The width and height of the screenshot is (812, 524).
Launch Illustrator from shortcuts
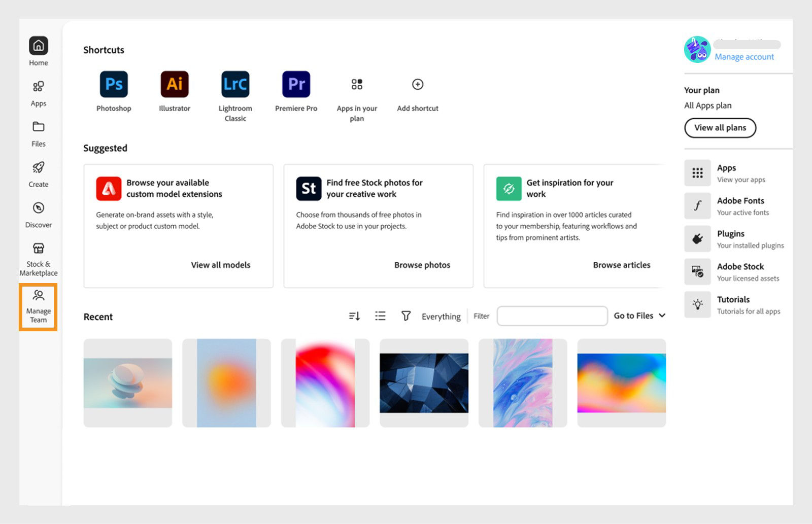coord(175,84)
